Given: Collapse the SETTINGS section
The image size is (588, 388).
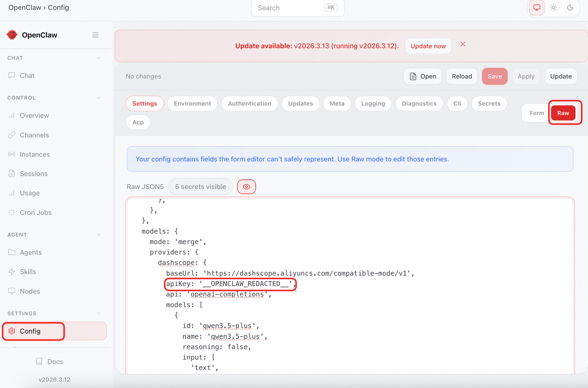Looking at the screenshot, I should click(99, 313).
